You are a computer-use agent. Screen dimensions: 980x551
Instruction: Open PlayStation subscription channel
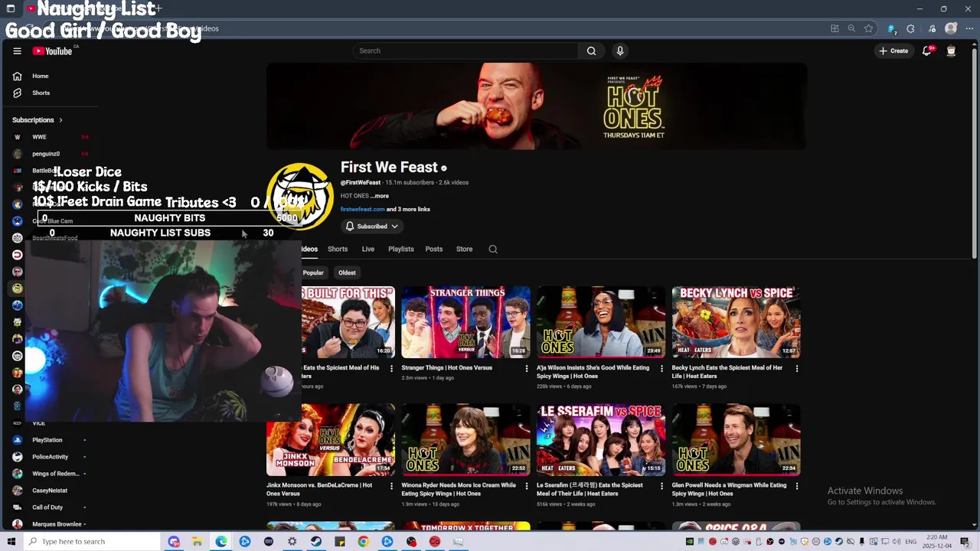coord(49,440)
